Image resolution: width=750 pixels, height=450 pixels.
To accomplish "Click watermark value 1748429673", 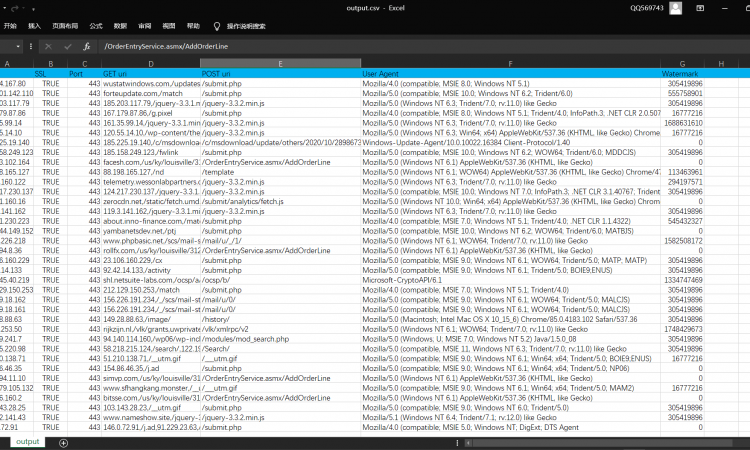I will click(682, 329).
